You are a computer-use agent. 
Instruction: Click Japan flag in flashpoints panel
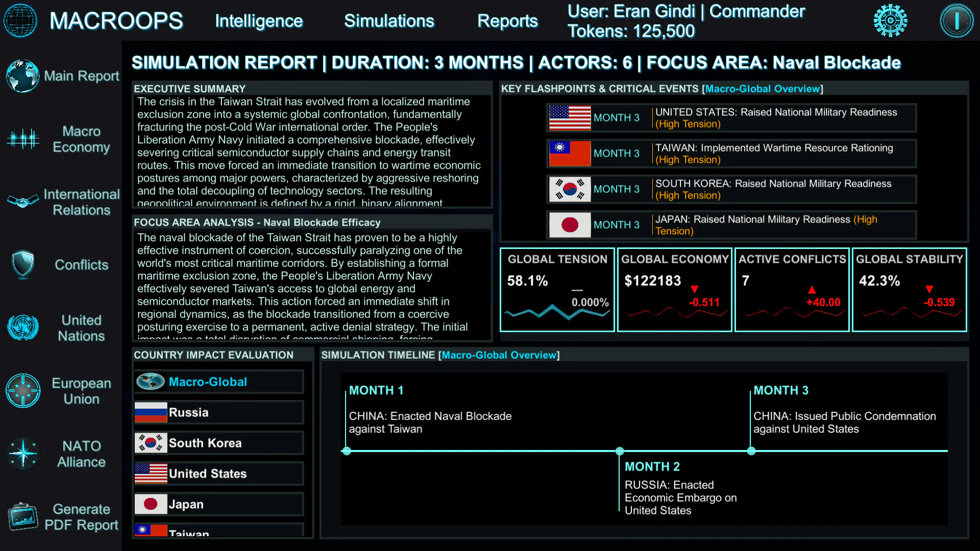tap(570, 225)
